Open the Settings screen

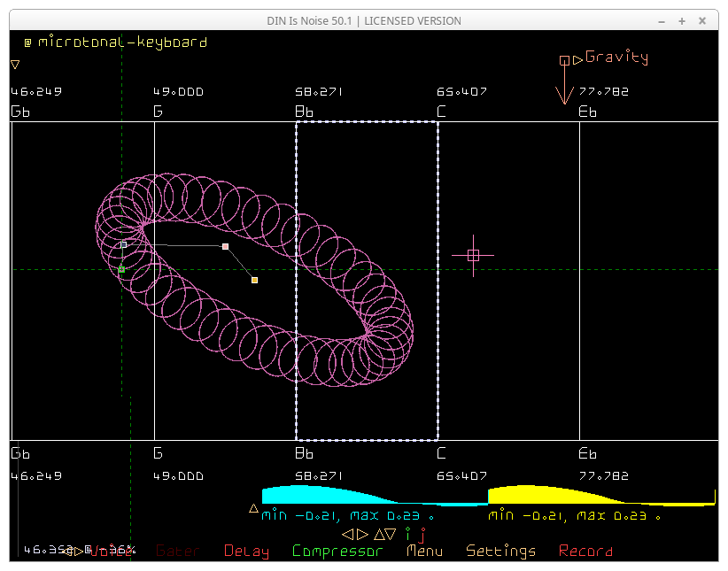[500, 551]
